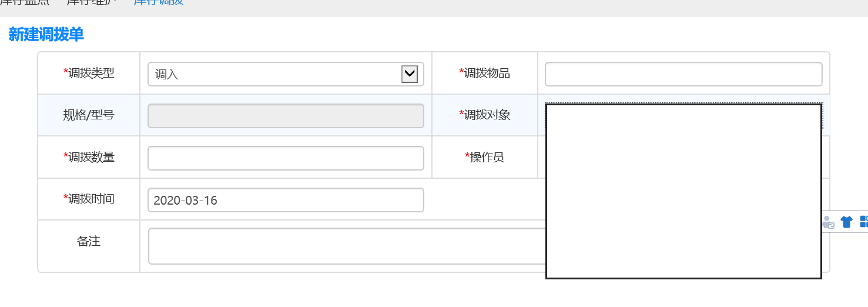Select the 库存调拨 tab
Screen dimensions: 868x307
pyautogui.click(x=158, y=2)
